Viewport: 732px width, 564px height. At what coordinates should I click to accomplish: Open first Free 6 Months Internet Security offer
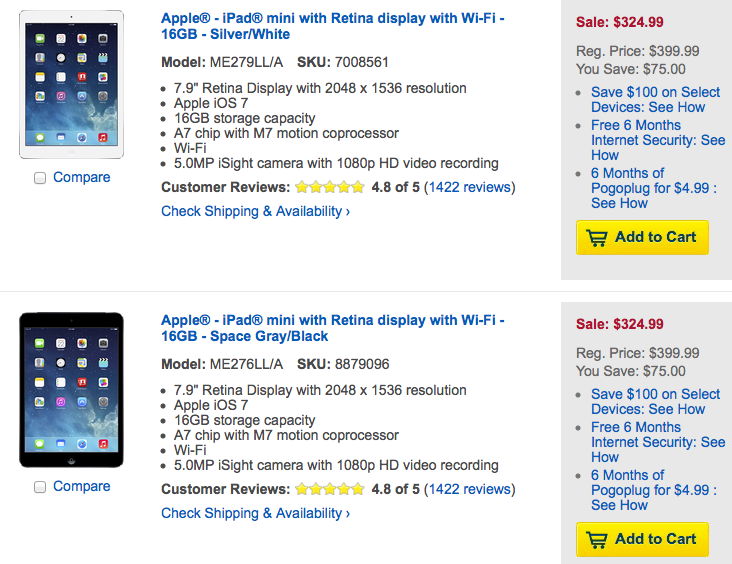coord(657,140)
